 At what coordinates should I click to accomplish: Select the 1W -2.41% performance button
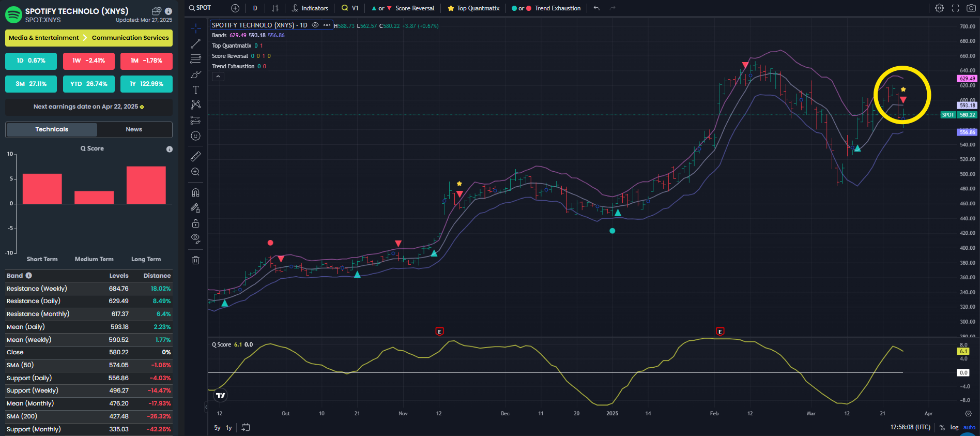pos(89,61)
